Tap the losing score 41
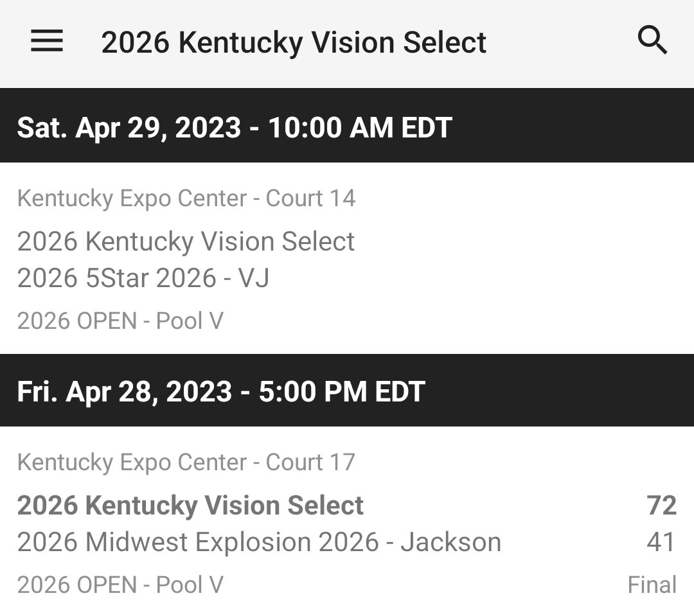Viewport: 694px width, 616px height. coord(661,542)
